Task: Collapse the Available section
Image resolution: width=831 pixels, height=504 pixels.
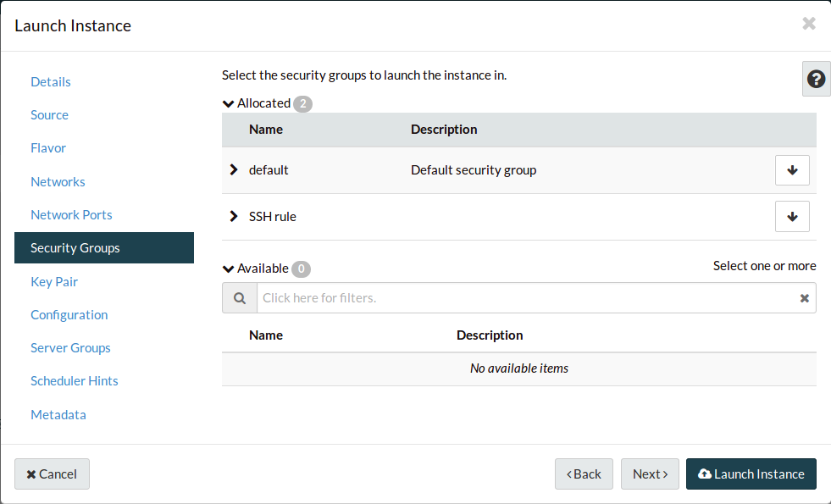Action: click(228, 269)
